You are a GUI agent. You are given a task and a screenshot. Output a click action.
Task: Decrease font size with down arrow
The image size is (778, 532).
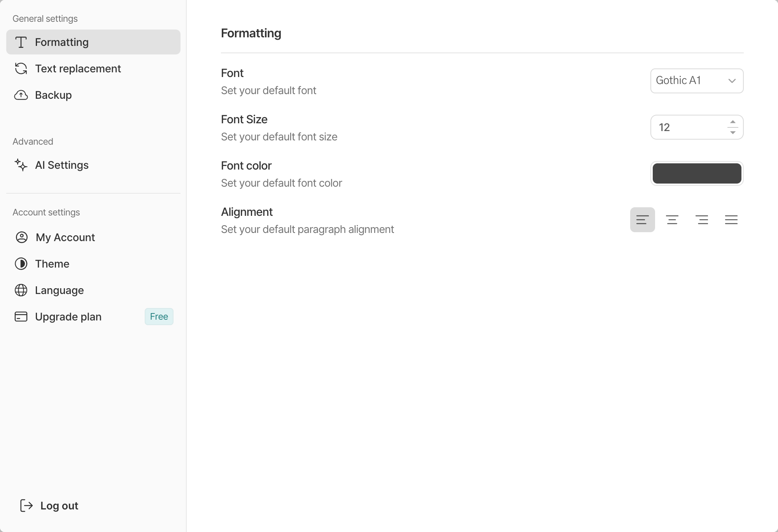point(733,133)
